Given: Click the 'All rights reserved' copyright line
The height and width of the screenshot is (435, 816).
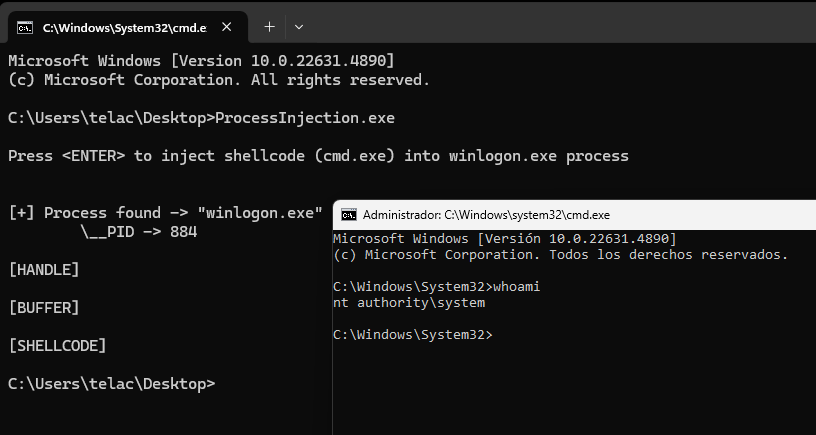Looking at the screenshot, I should (x=219, y=80).
